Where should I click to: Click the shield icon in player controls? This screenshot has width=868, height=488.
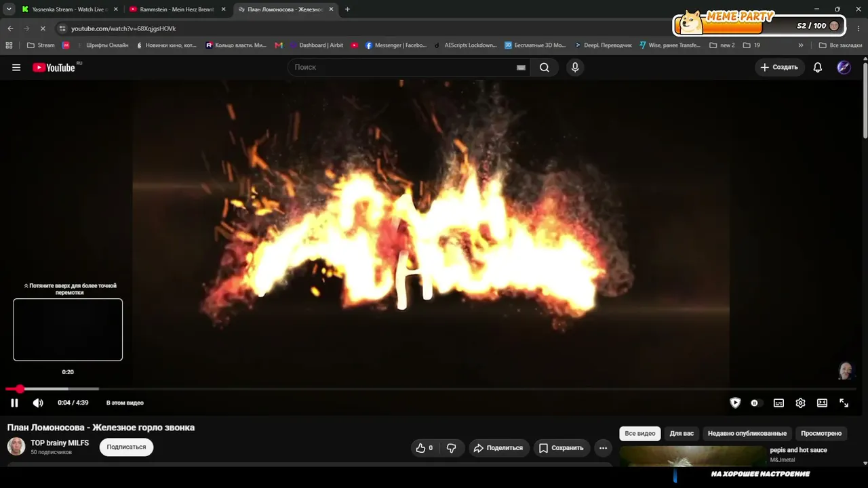[x=735, y=403]
